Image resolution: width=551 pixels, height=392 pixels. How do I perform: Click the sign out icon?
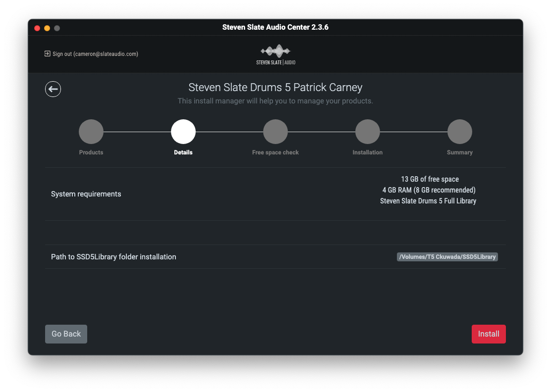[47, 53]
